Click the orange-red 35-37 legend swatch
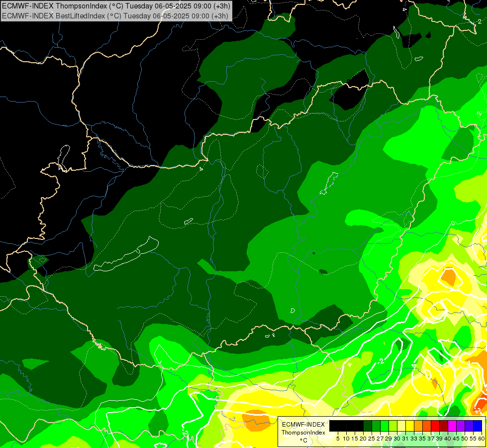487x448 pixels. click(427, 426)
